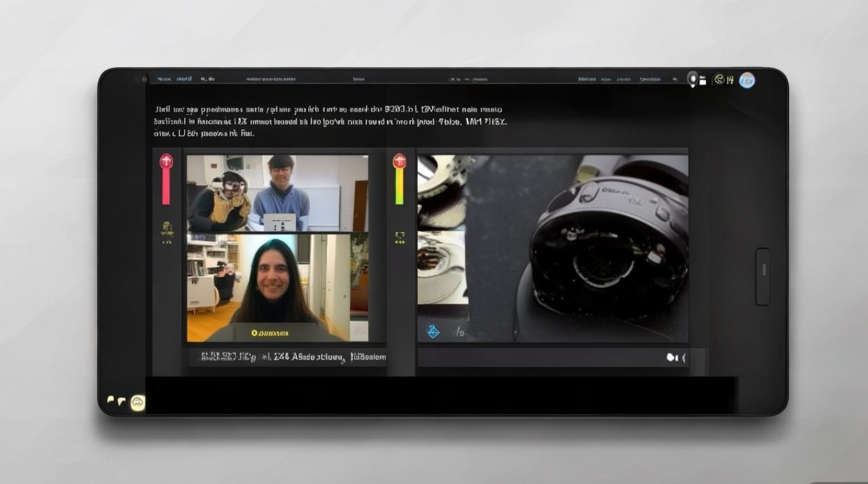Click the white microphone icon in top bar
The height and width of the screenshot is (484, 868).
[x=692, y=79]
